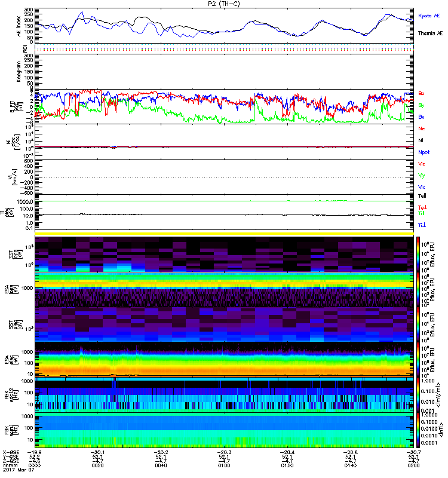Click the ROI axis label
The width and height of the screenshot is (448, 478).
[x=25, y=48]
